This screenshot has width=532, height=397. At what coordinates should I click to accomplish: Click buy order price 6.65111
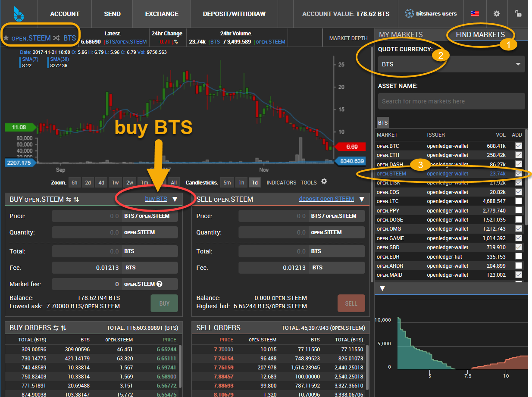tap(166, 358)
